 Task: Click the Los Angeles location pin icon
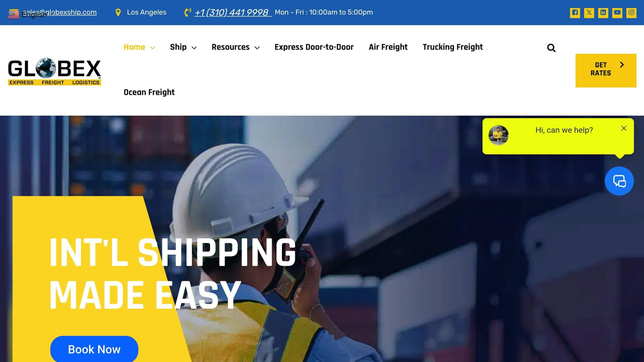coord(118,13)
